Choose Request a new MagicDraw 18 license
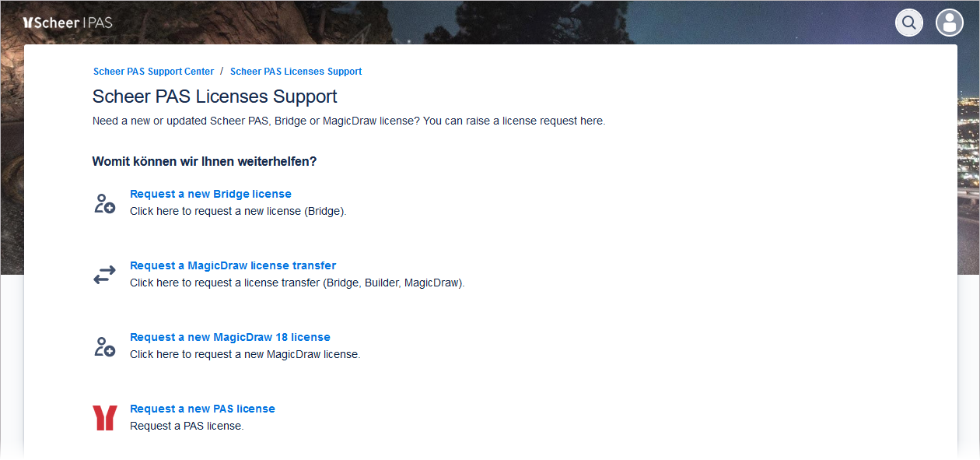The image size is (980, 460). point(230,337)
